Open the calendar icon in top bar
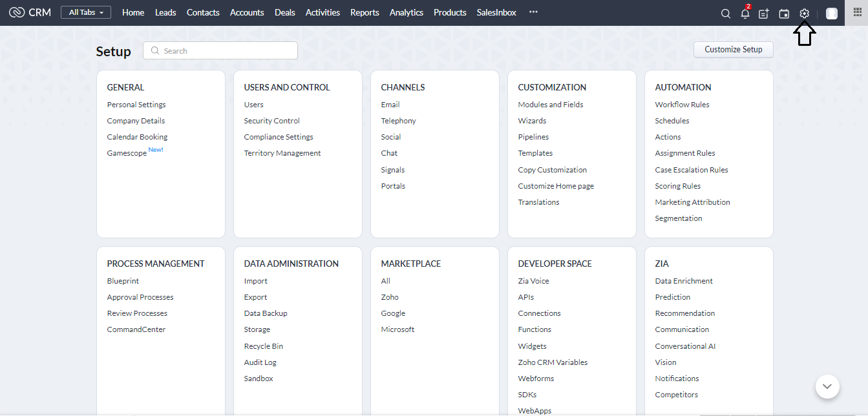This screenshot has height=416, width=868. click(x=784, y=14)
